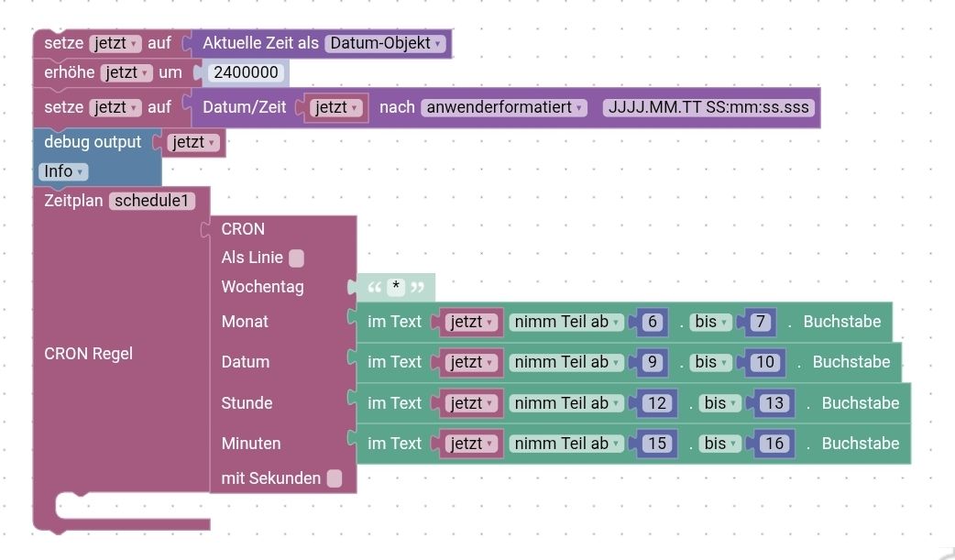The image size is (955, 560).
Task: Select the debug output block
Action: click(x=93, y=142)
